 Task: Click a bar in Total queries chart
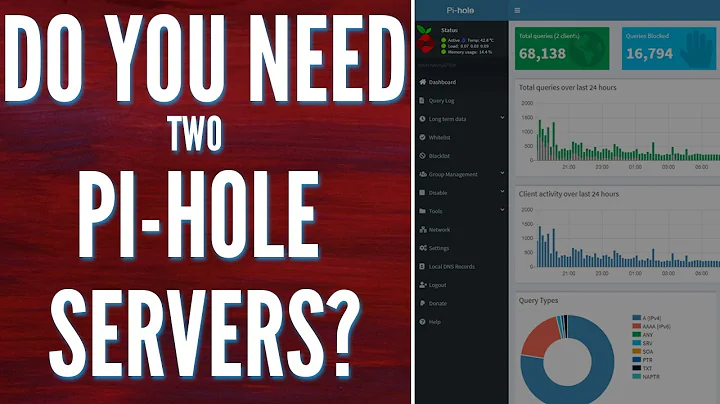[540, 142]
